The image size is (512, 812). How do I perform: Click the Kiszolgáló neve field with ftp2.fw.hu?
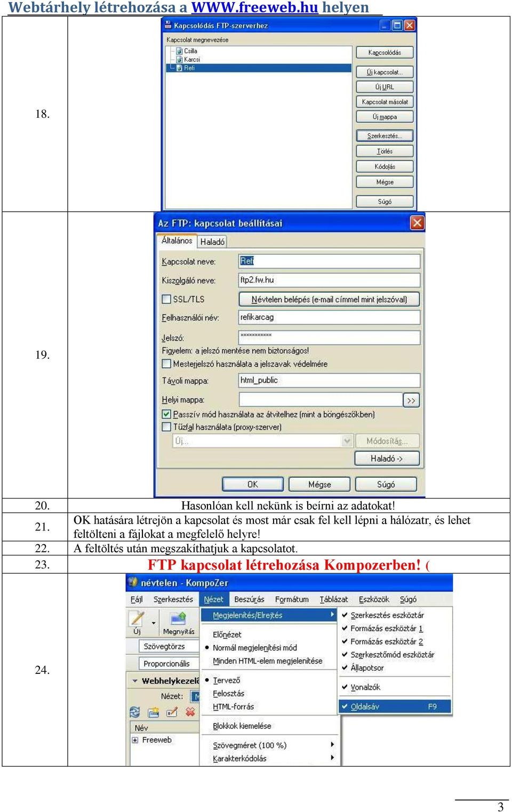coord(329,280)
